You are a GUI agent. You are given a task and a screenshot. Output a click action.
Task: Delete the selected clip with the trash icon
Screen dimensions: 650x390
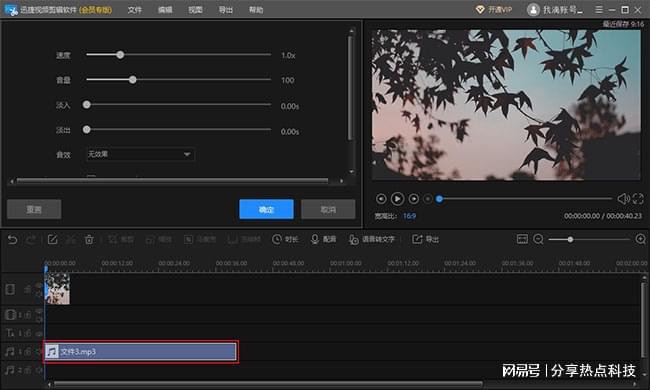[89, 240]
